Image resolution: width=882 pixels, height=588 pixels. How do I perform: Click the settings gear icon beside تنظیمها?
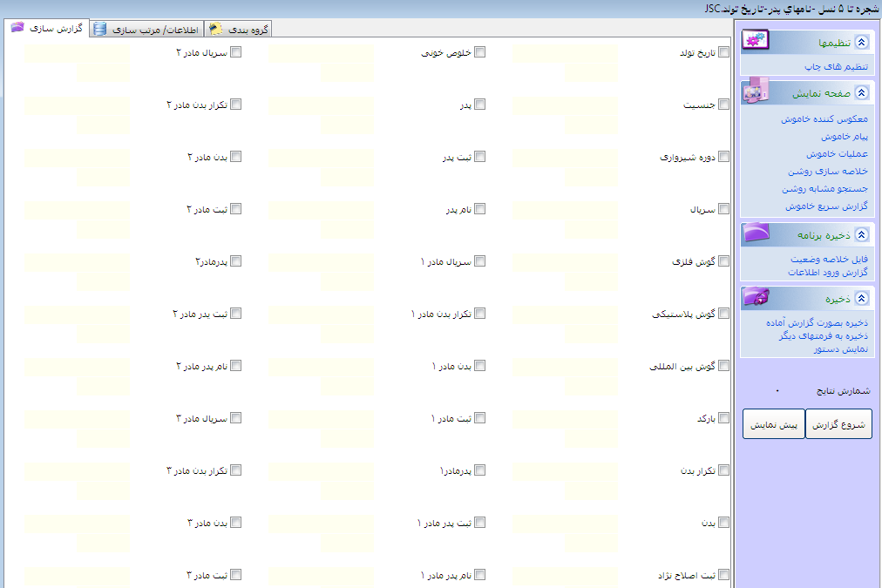(756, 40)
